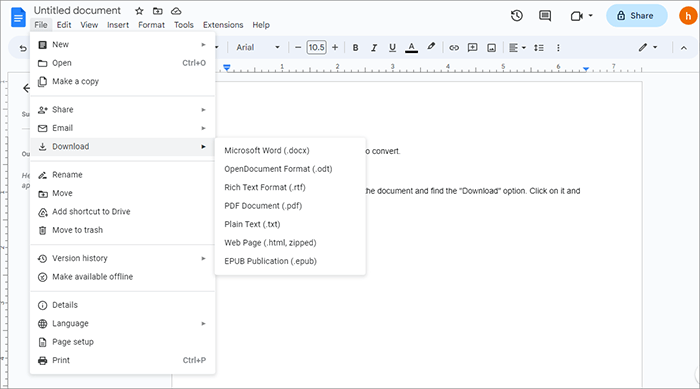The height and width of the screenshot is (389, 700).
Task: Open the Insert menu
Action: pos(118,25)
